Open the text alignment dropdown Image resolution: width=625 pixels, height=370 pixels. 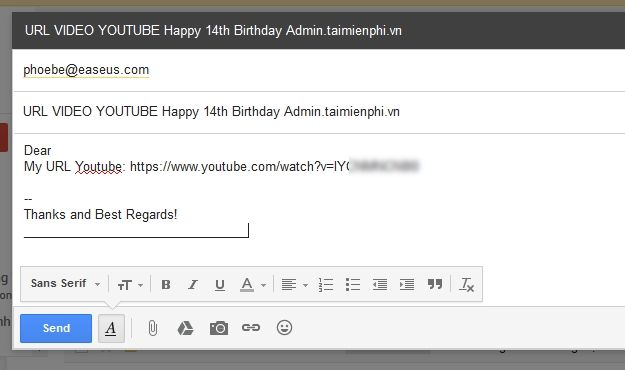point(295,285)
